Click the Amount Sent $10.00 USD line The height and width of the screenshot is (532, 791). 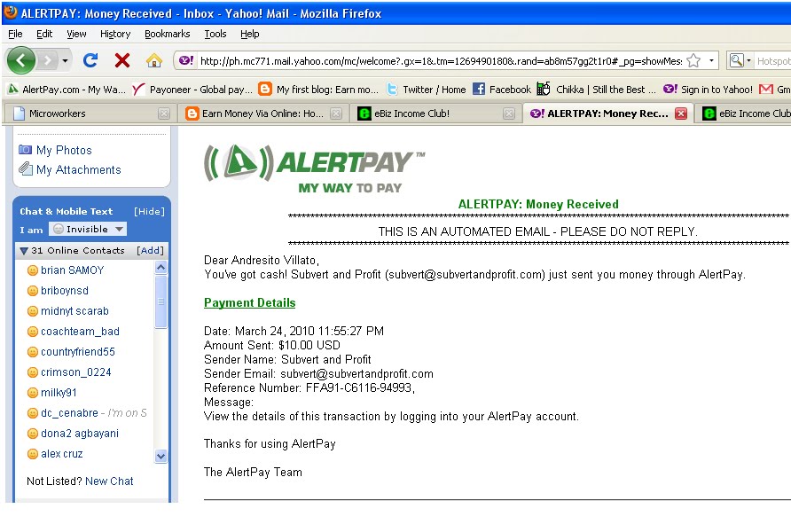272,346
